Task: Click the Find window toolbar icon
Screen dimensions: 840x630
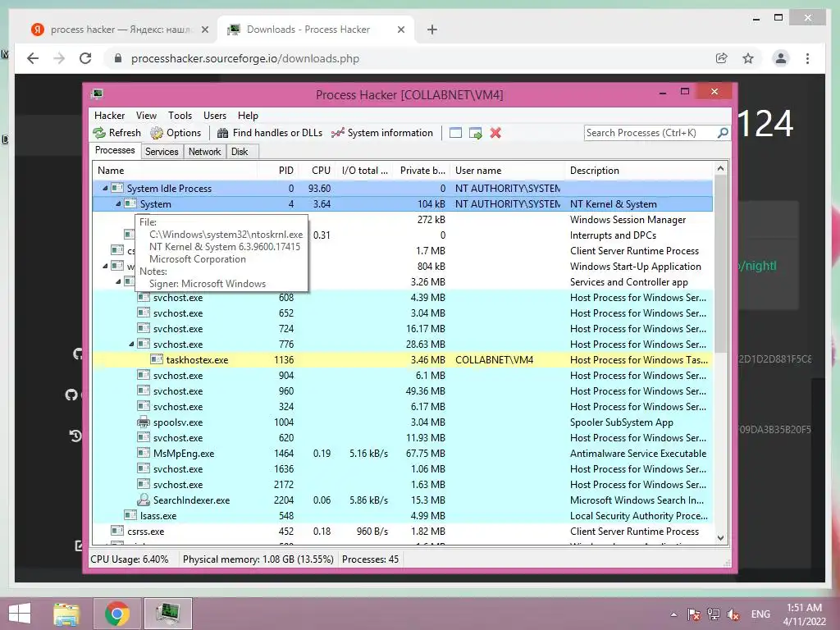Action: 455,133
